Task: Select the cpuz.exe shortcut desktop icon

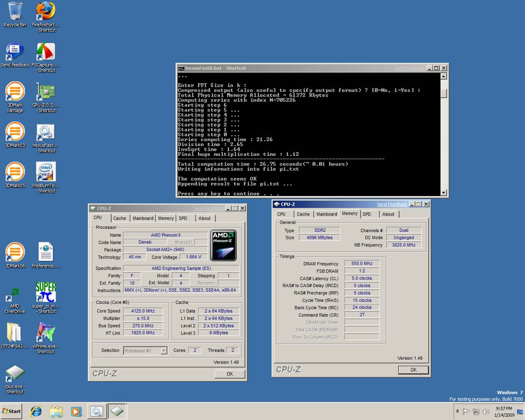Action: [x=15, y=379]
